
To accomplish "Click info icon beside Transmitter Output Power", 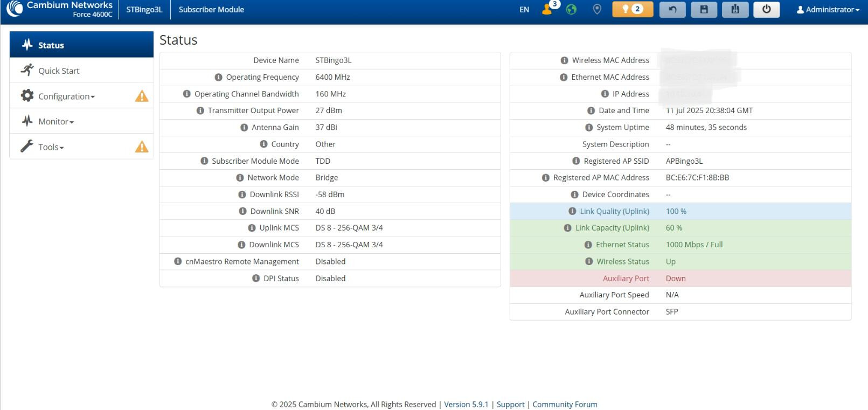I will coord(200,110).
